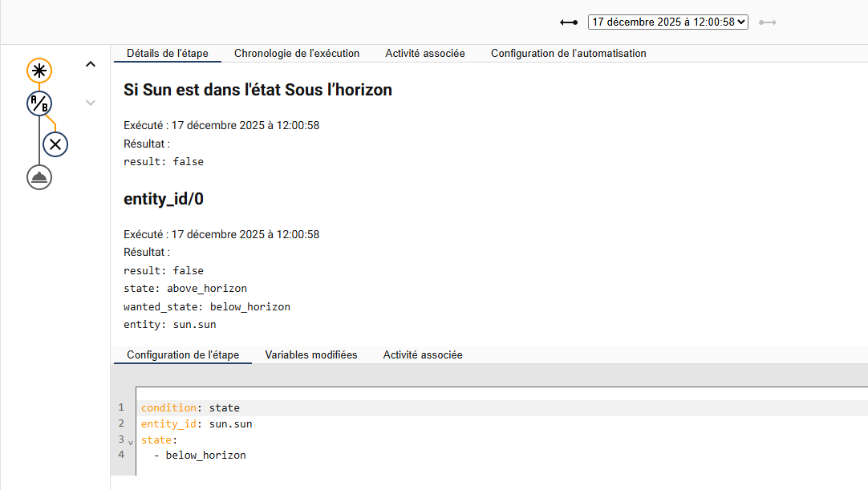Click the 'entity_id: sun.sun' code line
The width and height of the screenshot is (868, 490).
(x=197, y=423)
